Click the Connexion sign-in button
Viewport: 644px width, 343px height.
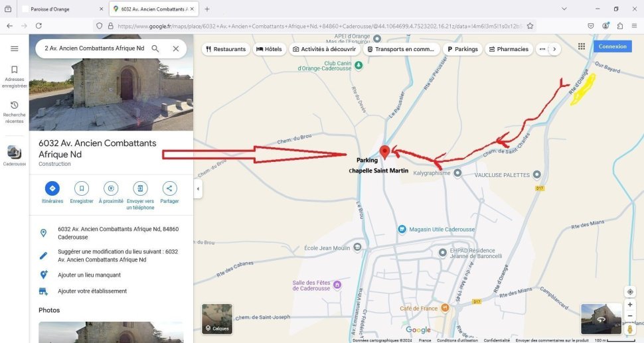point(612,46)
